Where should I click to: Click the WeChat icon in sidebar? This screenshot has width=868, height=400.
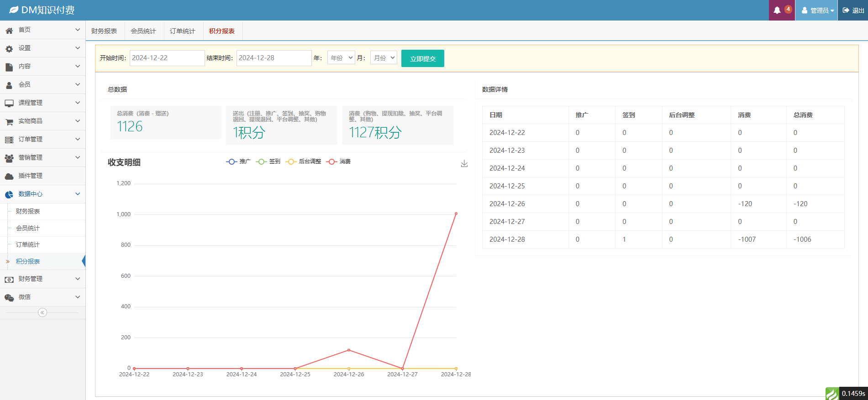click(x=9, y=297)
